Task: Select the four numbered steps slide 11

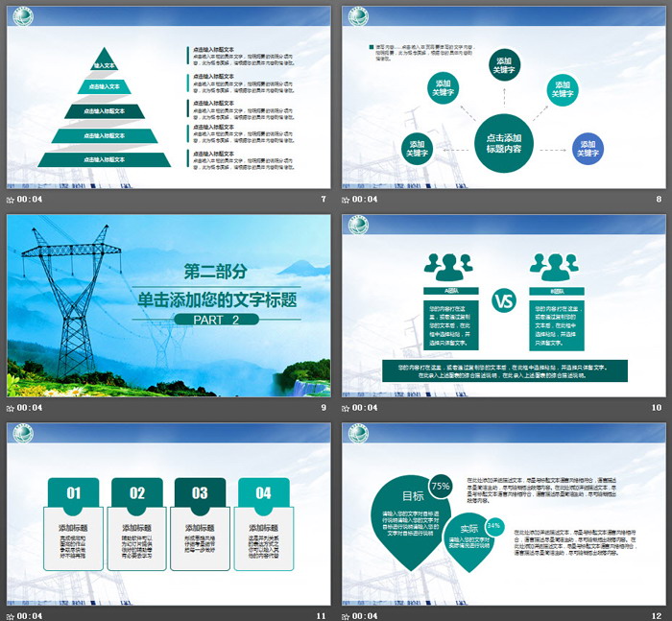Action: click(x=167, y=513)
